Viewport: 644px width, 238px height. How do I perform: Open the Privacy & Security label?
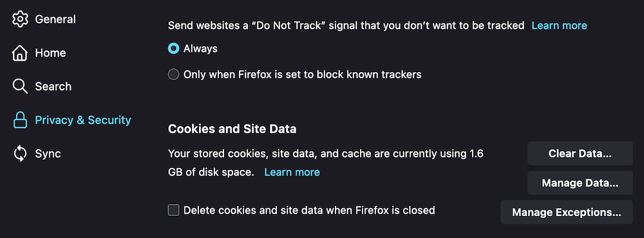(83, 120)
